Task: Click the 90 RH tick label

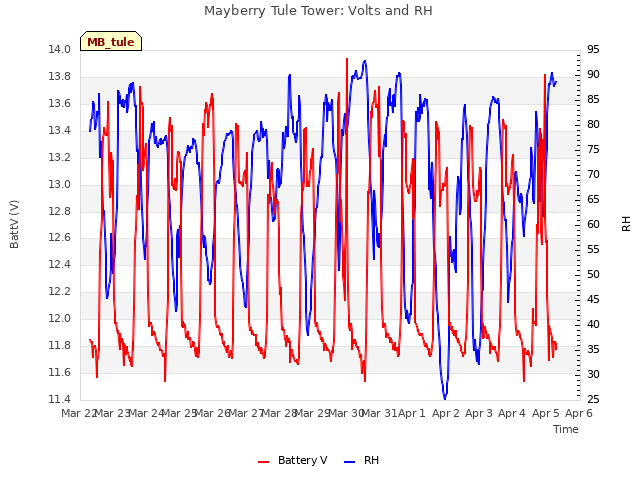Action: tap(593, 75)
